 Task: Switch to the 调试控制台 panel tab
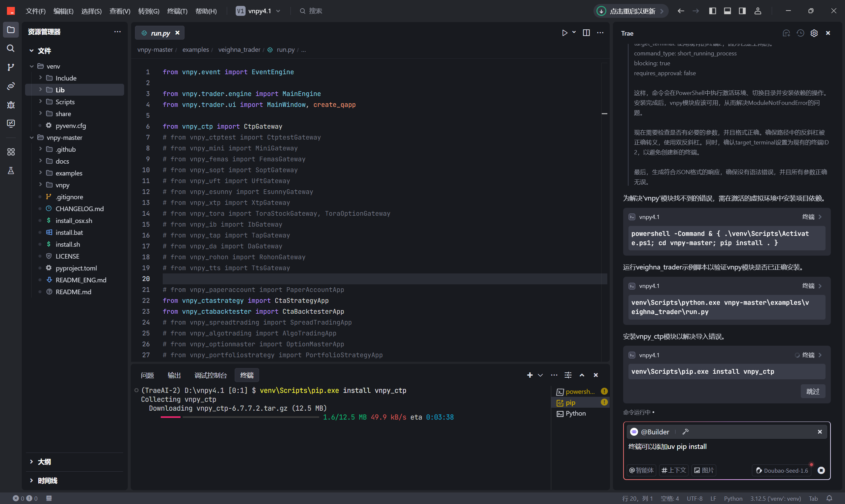[211, 375]
